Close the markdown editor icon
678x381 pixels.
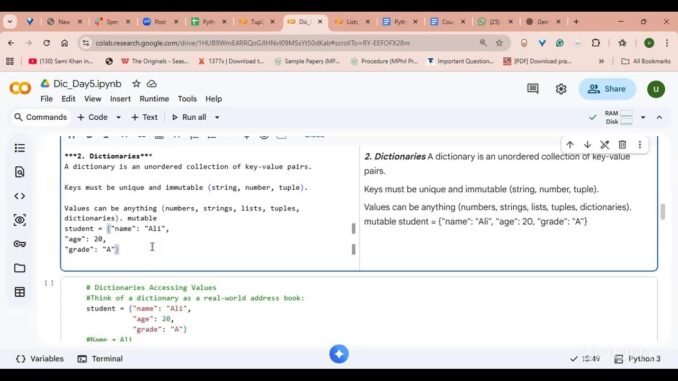604,145
